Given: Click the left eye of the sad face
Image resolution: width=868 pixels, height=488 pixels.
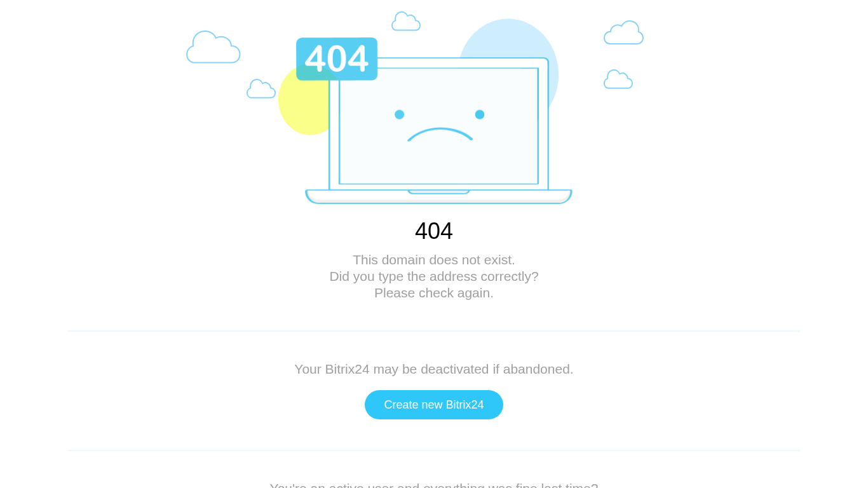Looking at the screenshot, I should coord(399,114).
